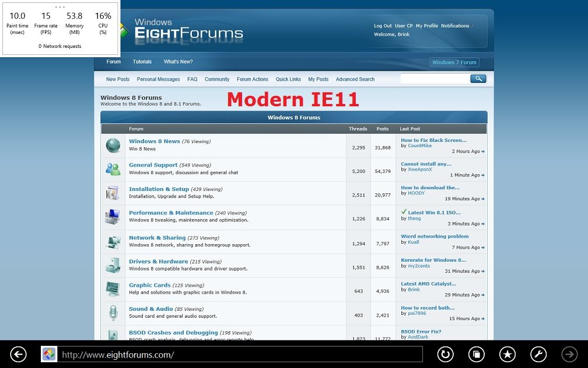
Task: Open the Community dropdown menu
Action: click(217, 79)
